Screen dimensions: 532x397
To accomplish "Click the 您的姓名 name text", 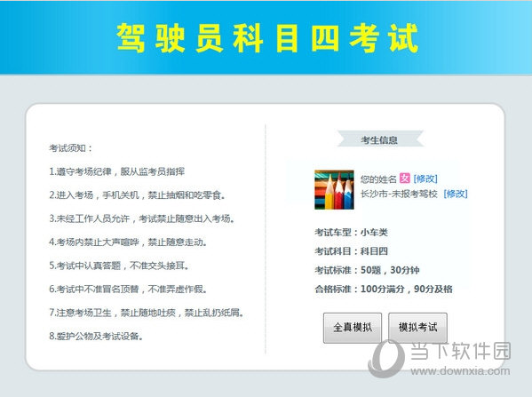I will [x=378, y=179].
